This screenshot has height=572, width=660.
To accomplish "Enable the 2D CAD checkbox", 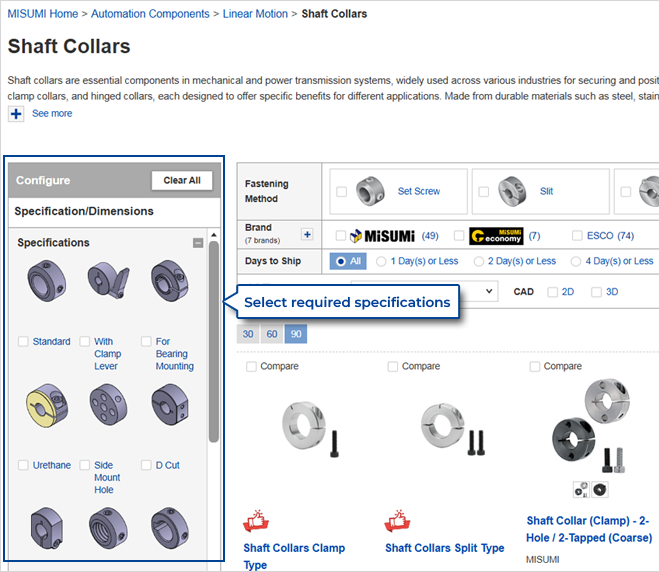I will coord(552,292).
